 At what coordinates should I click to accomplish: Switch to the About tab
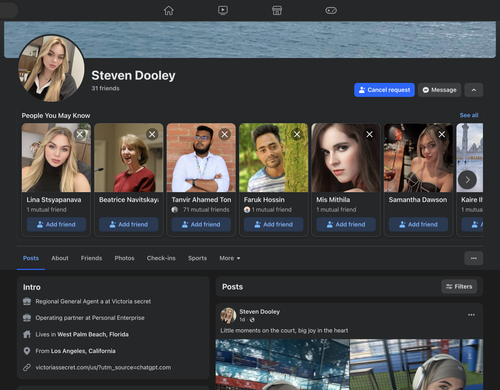pos(60,258)
